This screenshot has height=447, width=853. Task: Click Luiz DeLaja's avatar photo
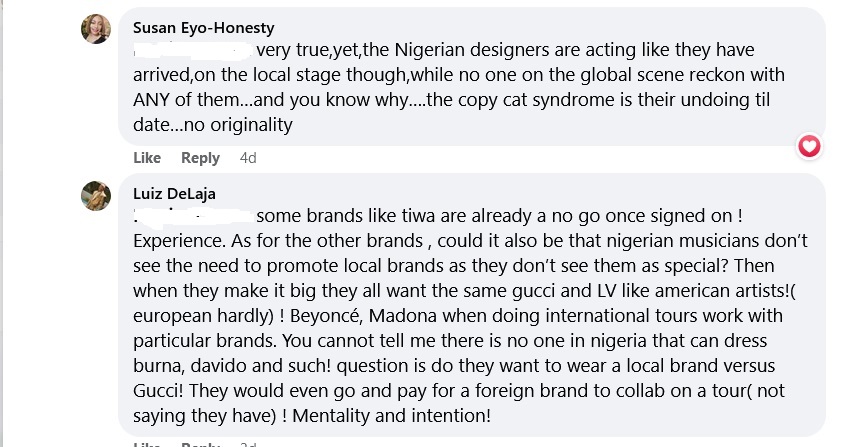point(96,195)
